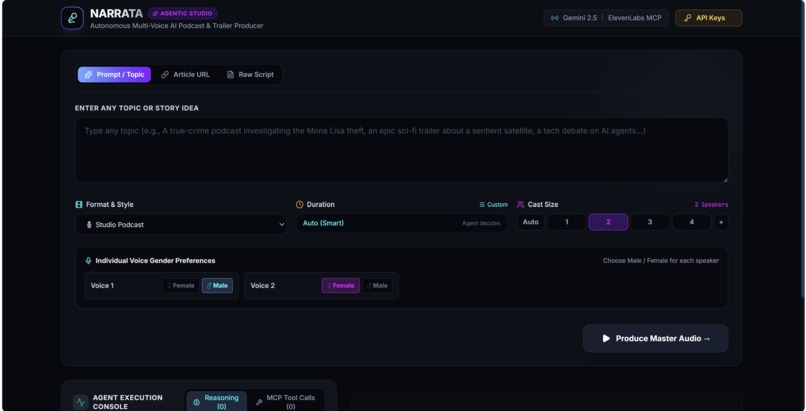
Task: Click the podcast producer subtitle text
Action: pos(176,26)
